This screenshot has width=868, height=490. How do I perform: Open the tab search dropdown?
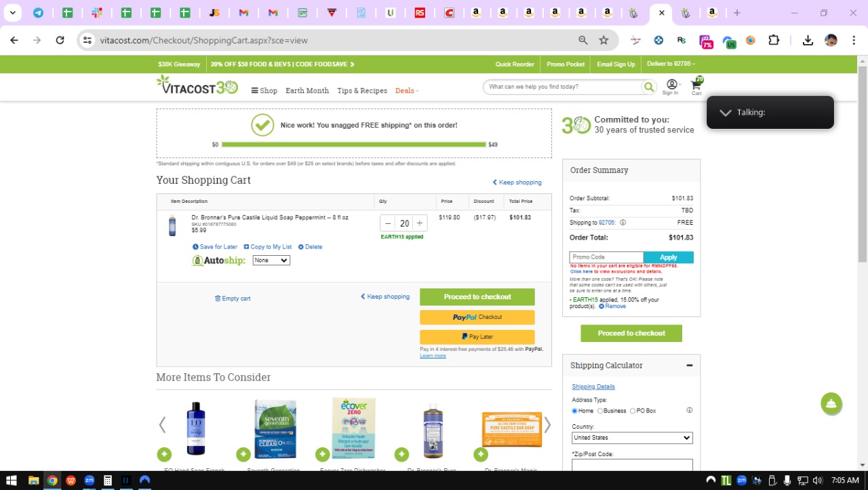[12, 12]
